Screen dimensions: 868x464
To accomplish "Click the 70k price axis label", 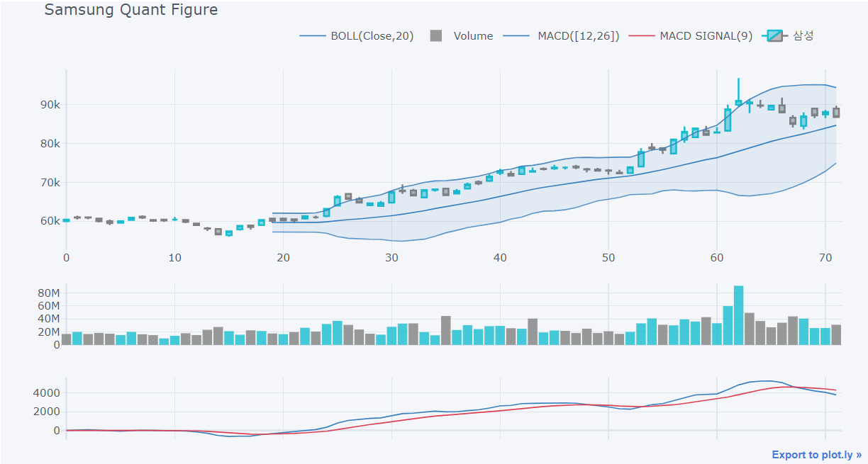I will 50,183.
